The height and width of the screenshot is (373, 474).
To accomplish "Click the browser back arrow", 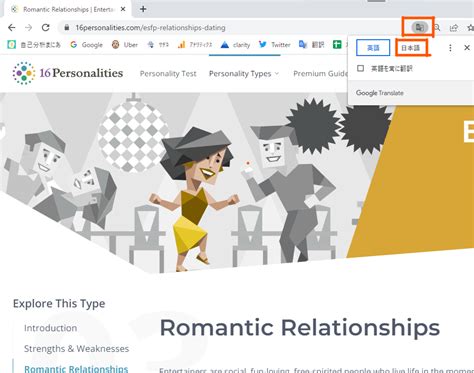I will tap(12, 28).
